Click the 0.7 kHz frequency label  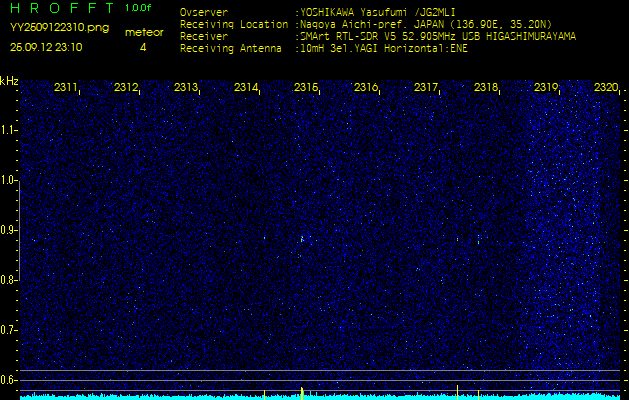pos(9,329)
